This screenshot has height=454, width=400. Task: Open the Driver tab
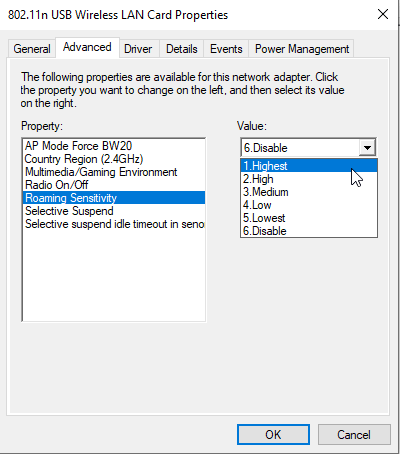pyautogui.click(x=138, y=49)
